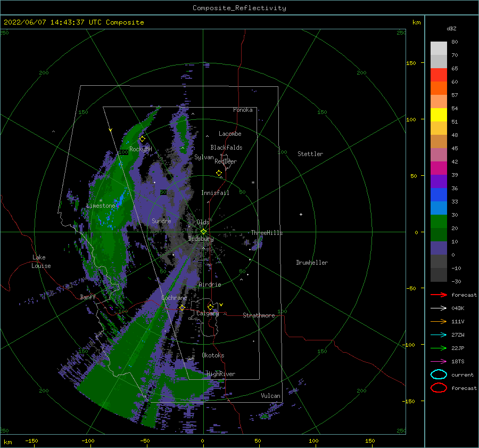
Task: Select the Banff label
Action: click(88, 297)
